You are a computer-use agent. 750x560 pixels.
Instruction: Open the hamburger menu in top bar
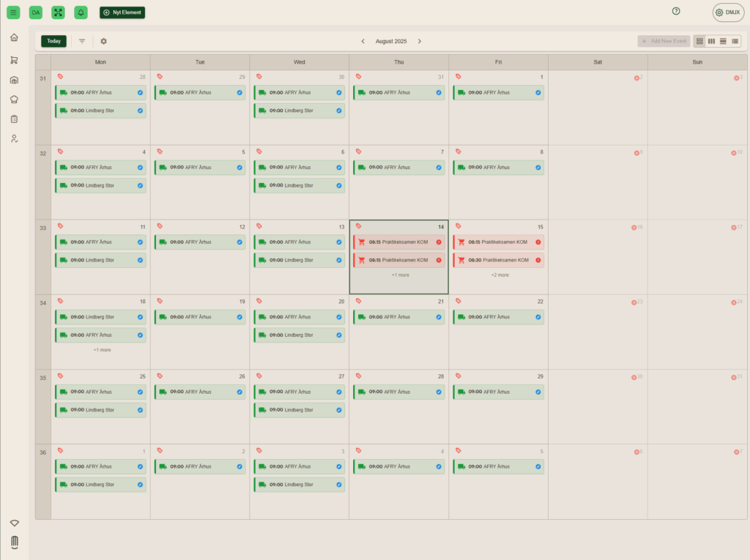[13, 12]
